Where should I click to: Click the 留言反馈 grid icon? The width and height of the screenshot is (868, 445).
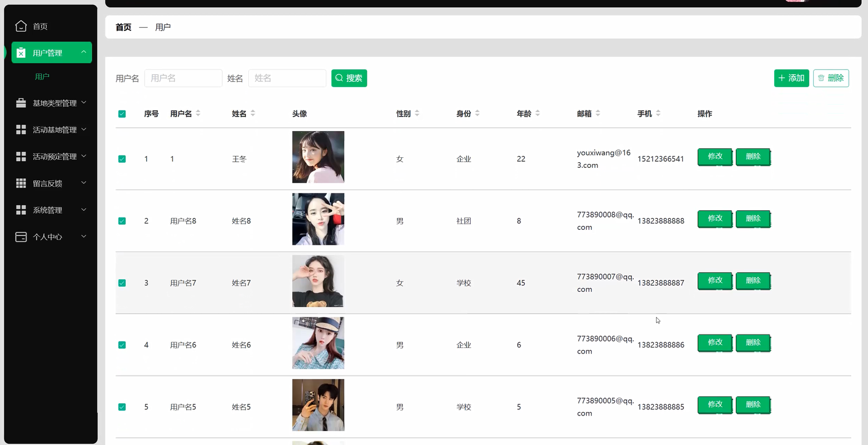pyautogui.click(x=21, y=183)
